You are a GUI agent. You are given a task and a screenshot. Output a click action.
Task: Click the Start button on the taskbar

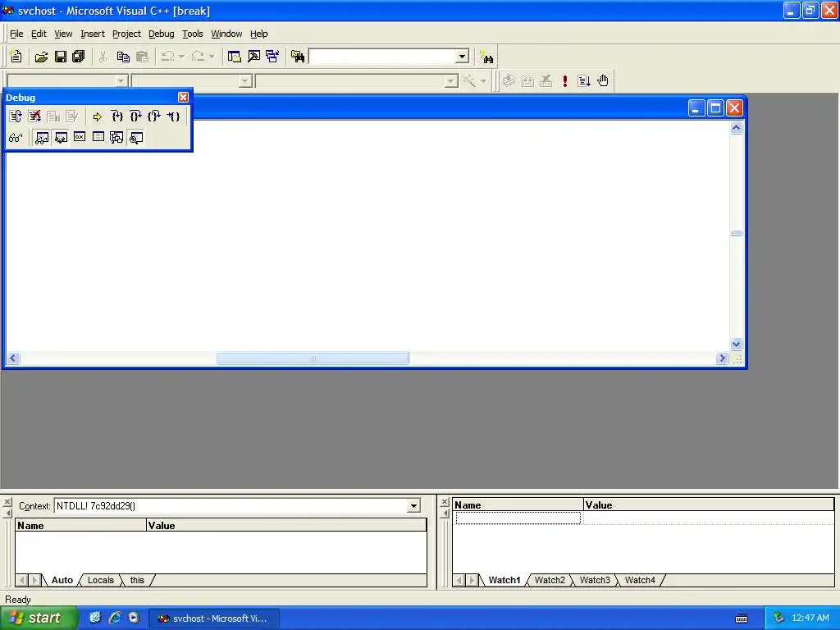[x=39, y=618]
